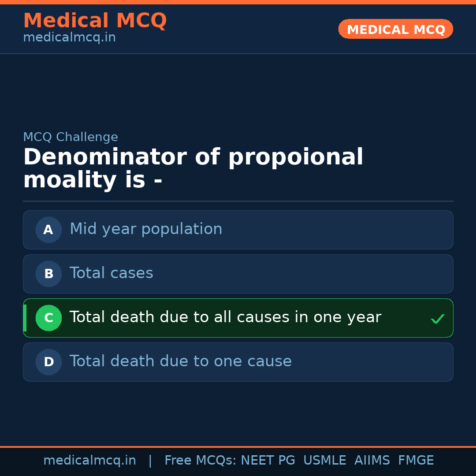Click the orange MEDICAL MCQ badge
Viewport: 476px width, 476px height.
(x=395, y=29)
